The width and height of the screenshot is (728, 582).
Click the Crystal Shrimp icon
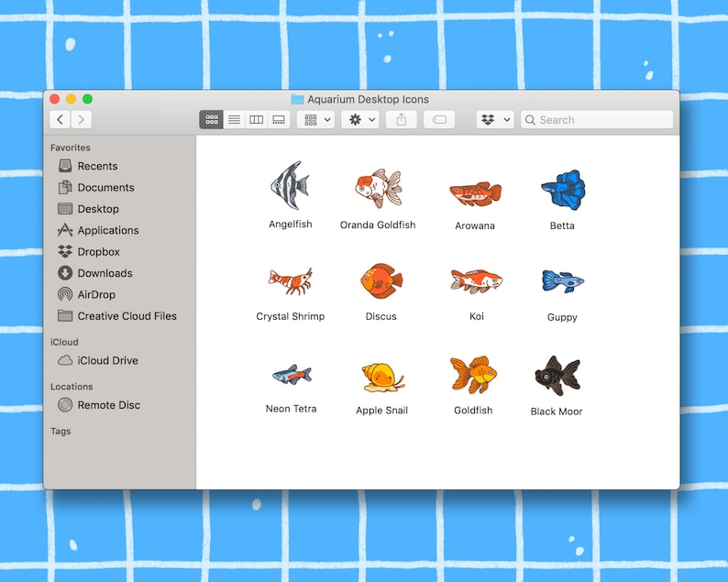[x=291, y=281]
